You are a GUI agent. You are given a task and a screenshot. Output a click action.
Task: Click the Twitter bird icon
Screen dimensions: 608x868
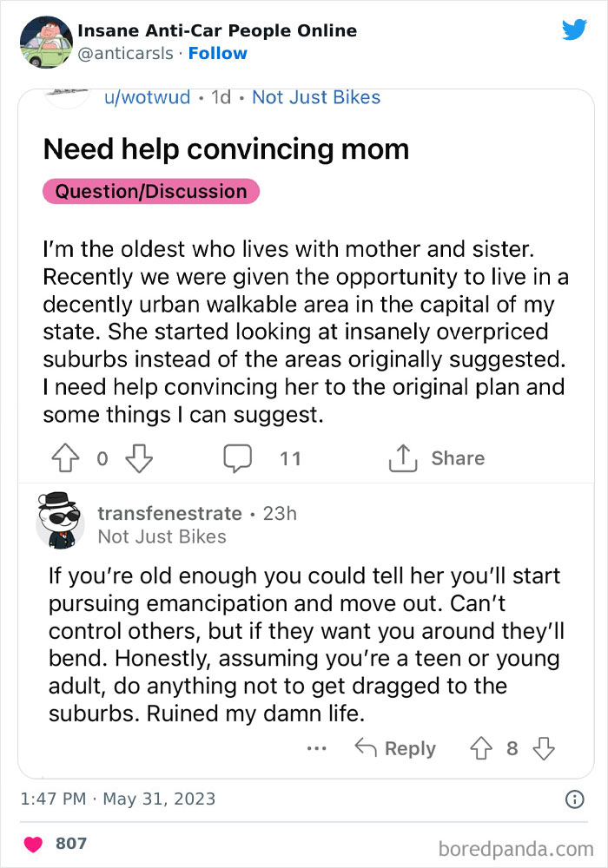pos(575,30)
